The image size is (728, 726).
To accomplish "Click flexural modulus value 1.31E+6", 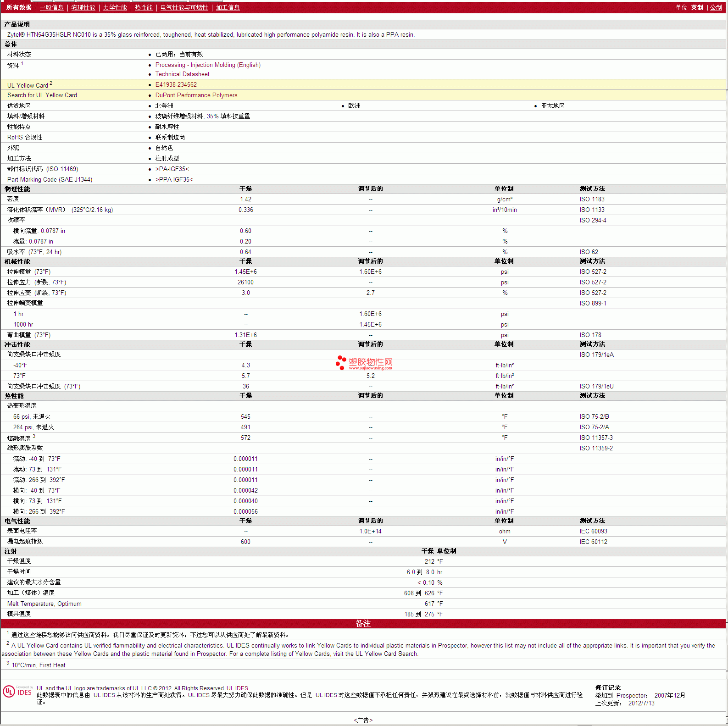I will pos(245,335).
